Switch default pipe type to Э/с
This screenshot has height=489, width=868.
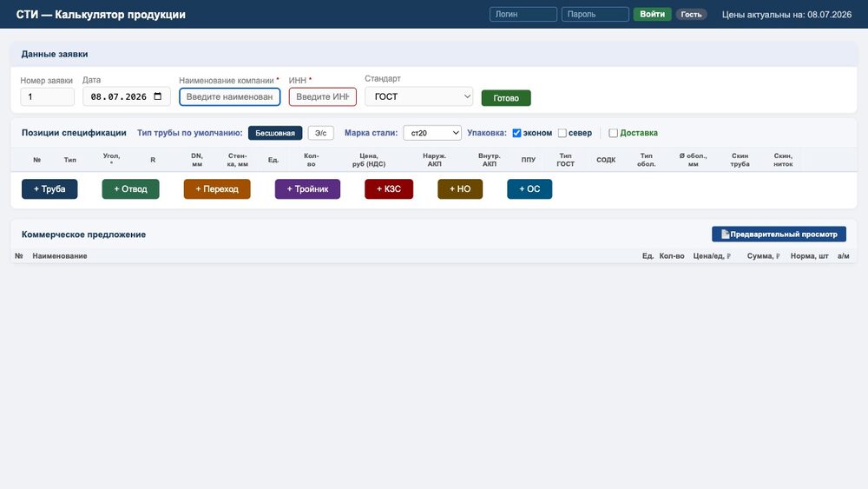[320, 133]
